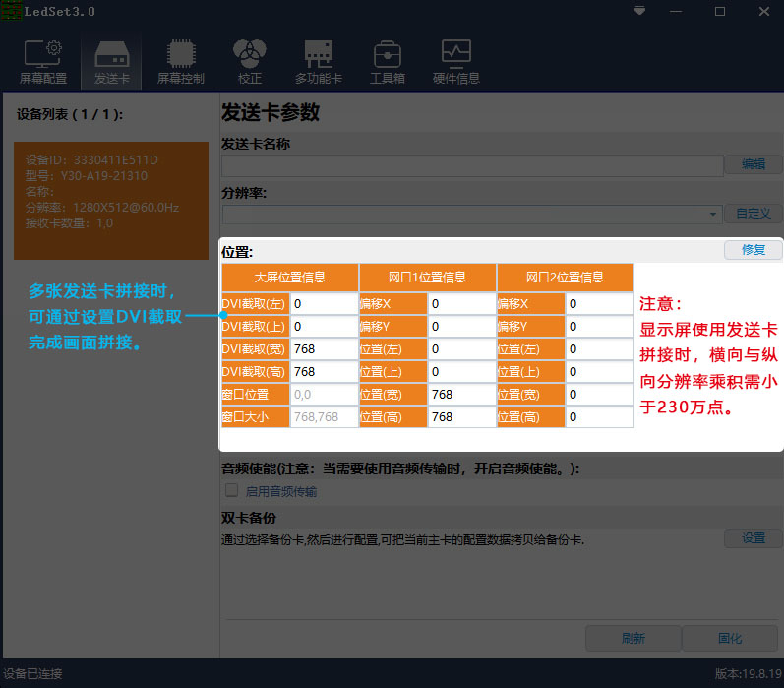This screenshot has width=784, height=688.
Task: Click the 设备列表 ( 1 / 1 ) heading
Action: (x=70, y=114)
